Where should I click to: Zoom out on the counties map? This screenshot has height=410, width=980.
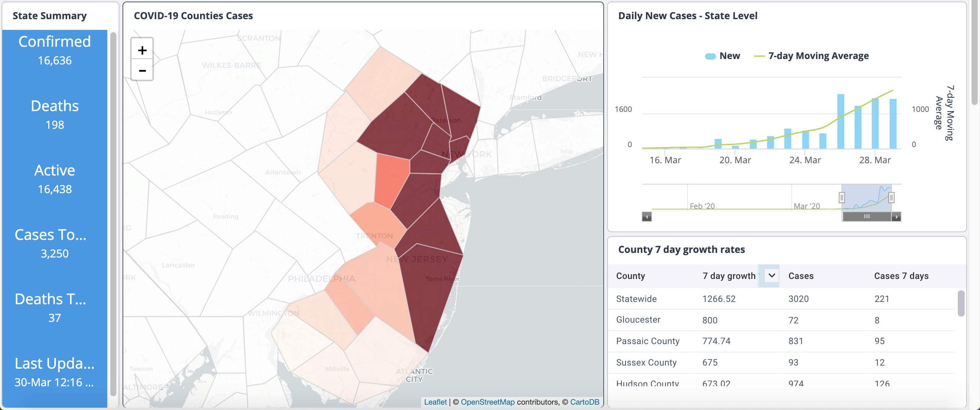[142, 71]
